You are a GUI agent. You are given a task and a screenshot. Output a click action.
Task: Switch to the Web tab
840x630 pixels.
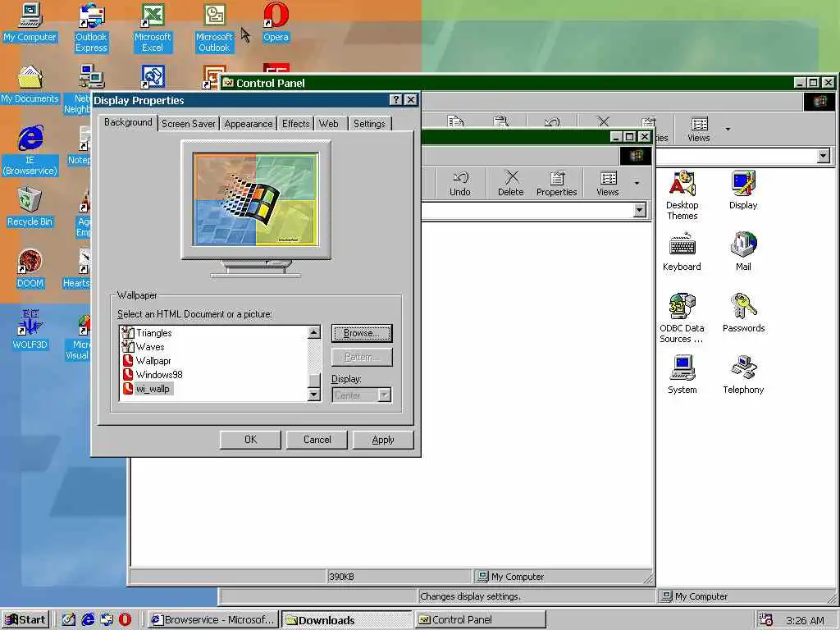pyautogui.click(x=329, y=124)
